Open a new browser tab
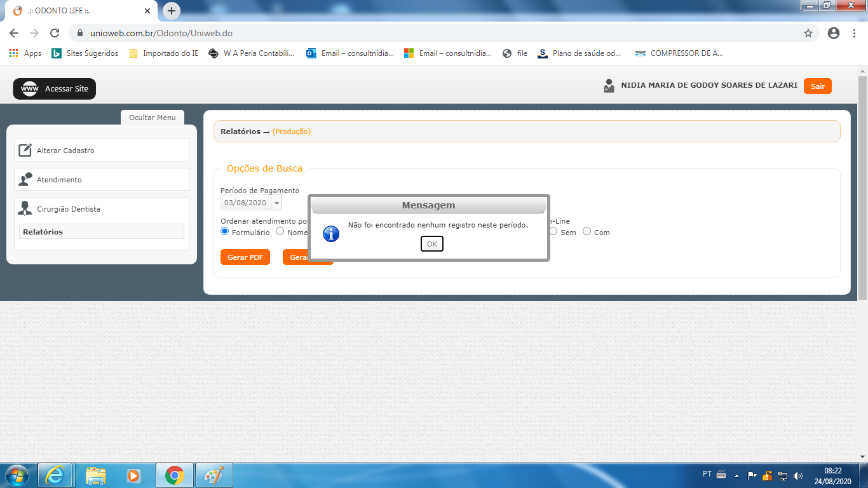The image size is (868, 488). click(172, 11)
